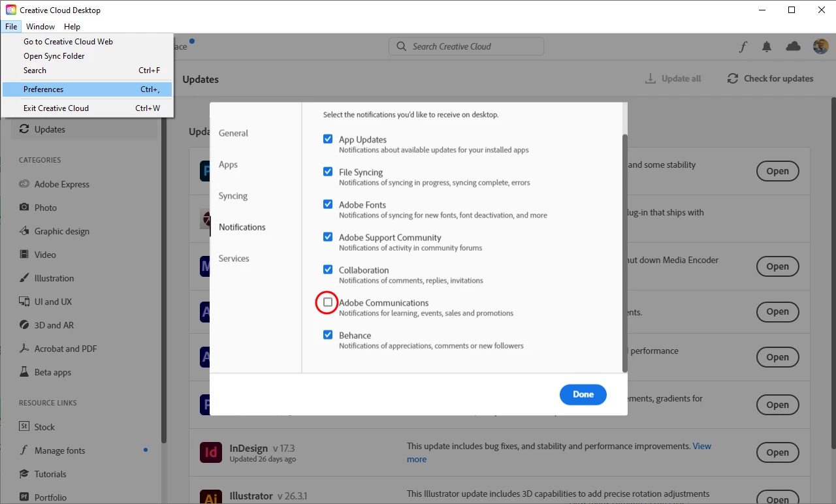Click the Graphic design category icon
836x504 pixels.
pos(24,231)
